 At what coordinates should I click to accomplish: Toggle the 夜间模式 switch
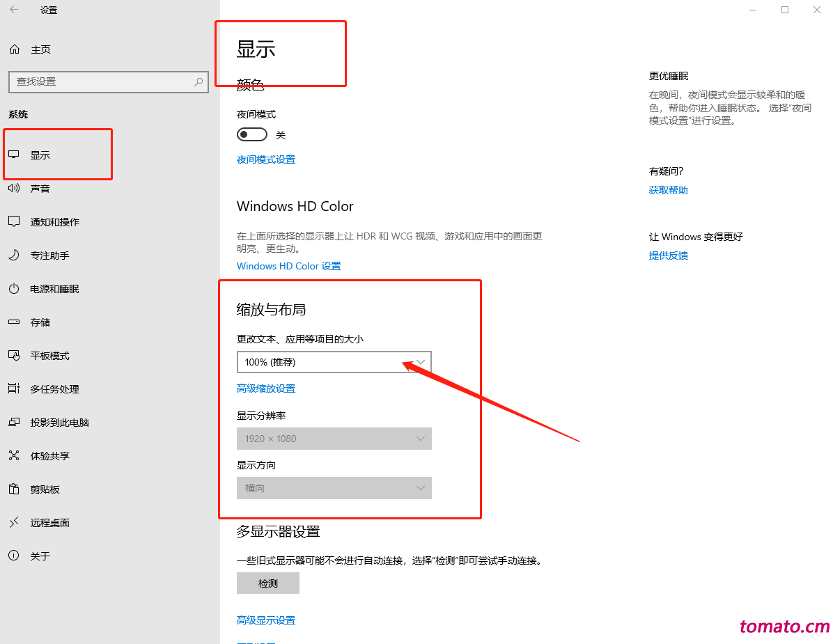[x=252, y=134]
